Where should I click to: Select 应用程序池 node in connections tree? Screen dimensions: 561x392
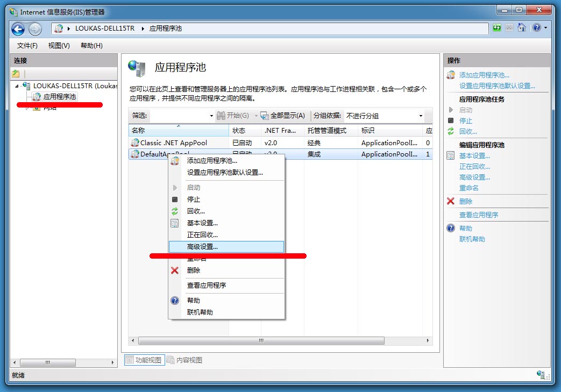coord(59,97)
